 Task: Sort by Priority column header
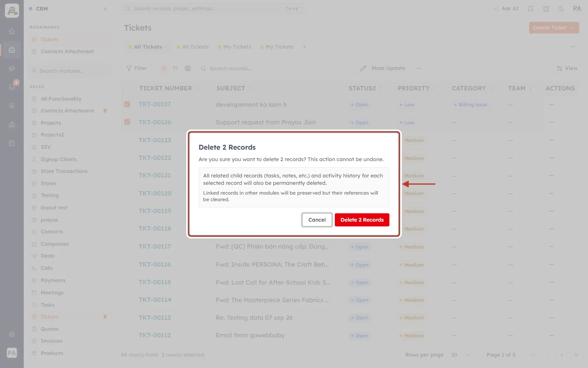pyautogui.click(x=417, y=88)
